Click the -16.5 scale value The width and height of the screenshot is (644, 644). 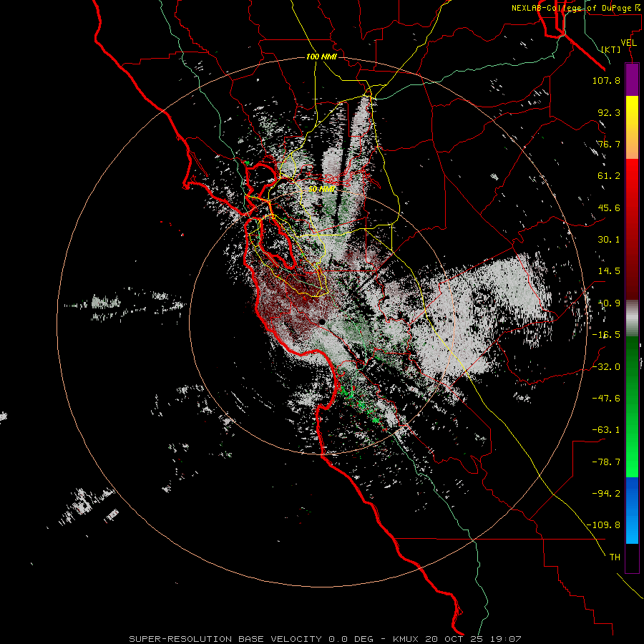(x=606, y=335)
